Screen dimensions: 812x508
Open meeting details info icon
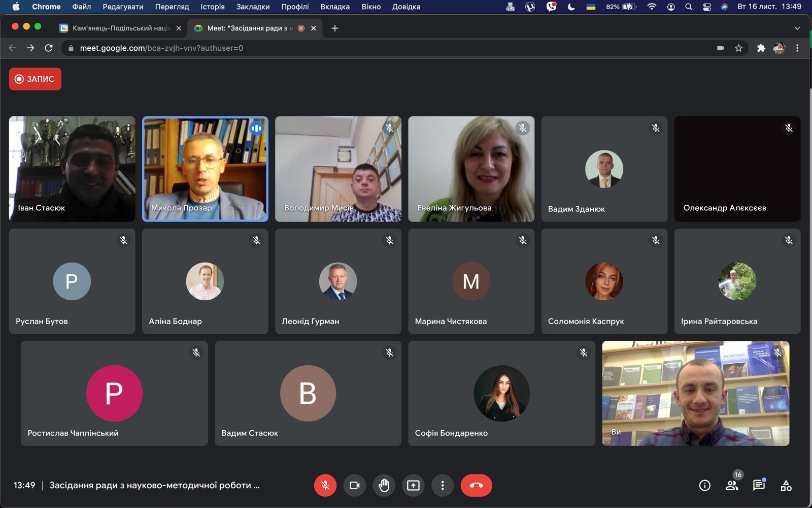[704, 486]
